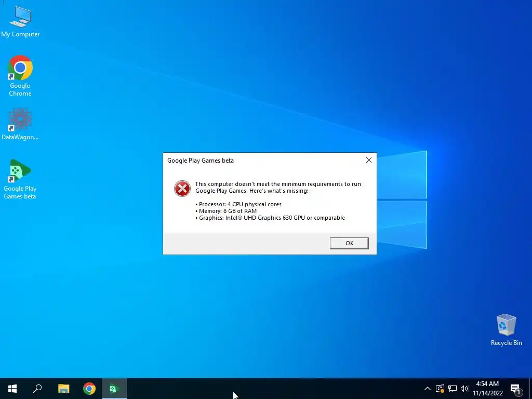Show hidden system tray icons
532x399 pixels.
pos(428,389)
